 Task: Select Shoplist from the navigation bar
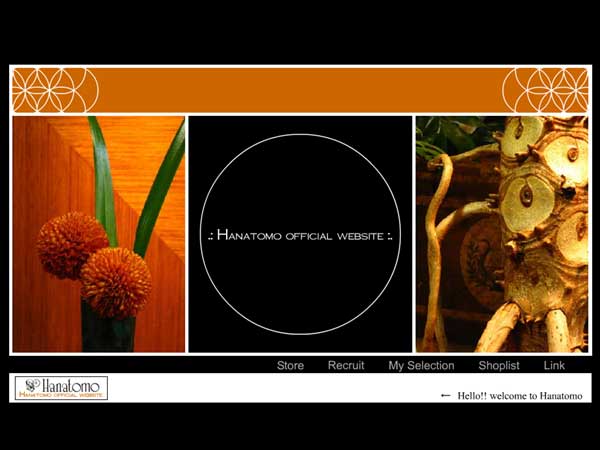(x=499, y=366)
